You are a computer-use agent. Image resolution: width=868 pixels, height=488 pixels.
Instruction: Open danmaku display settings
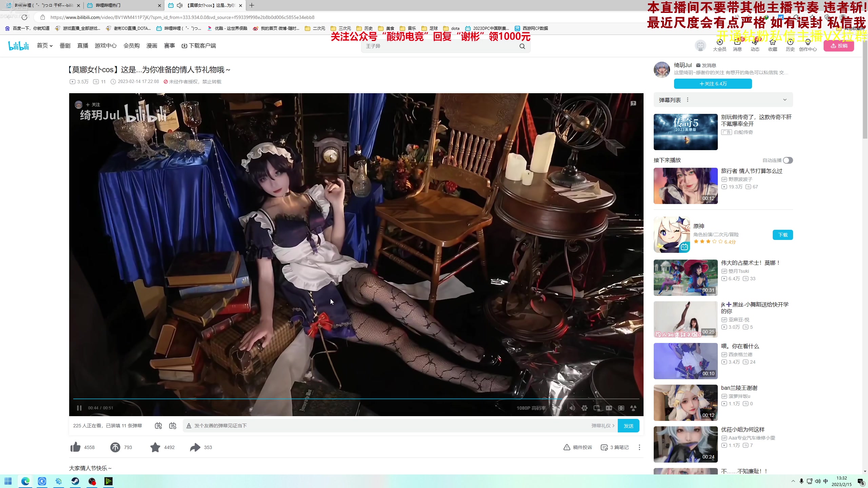(173, 426)
